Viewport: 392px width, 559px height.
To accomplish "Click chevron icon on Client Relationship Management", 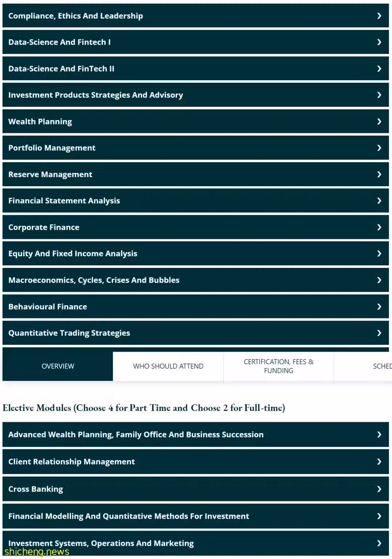I will click(379, 462).
